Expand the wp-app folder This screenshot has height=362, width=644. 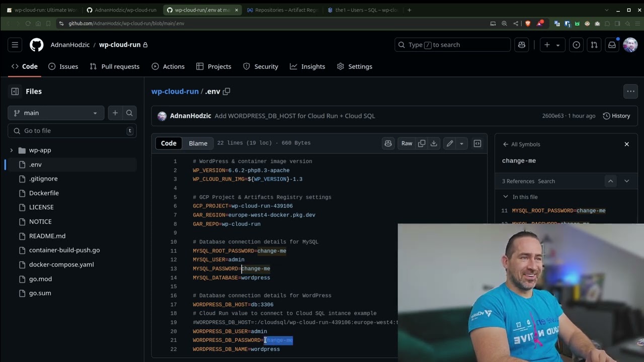tap(12, 150)
